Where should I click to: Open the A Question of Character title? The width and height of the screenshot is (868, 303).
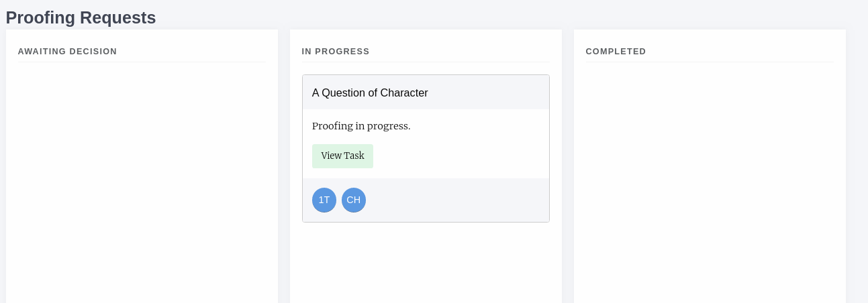(x=370, y=93)
